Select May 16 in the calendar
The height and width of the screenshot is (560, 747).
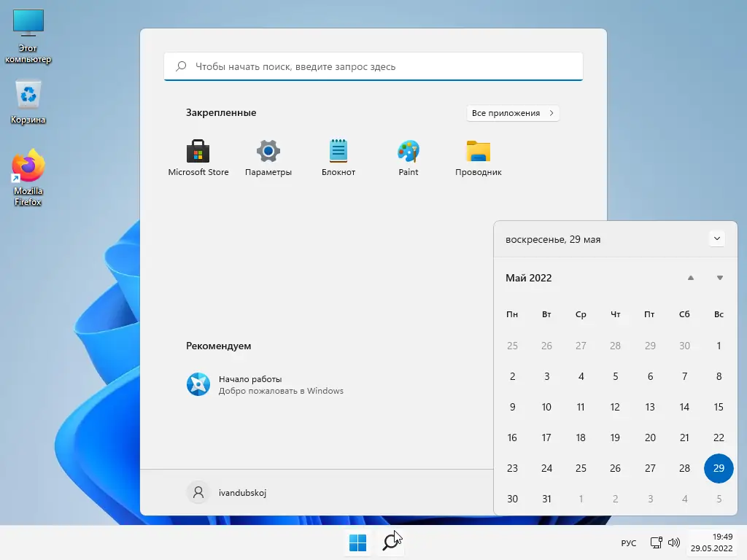(512, 437)
